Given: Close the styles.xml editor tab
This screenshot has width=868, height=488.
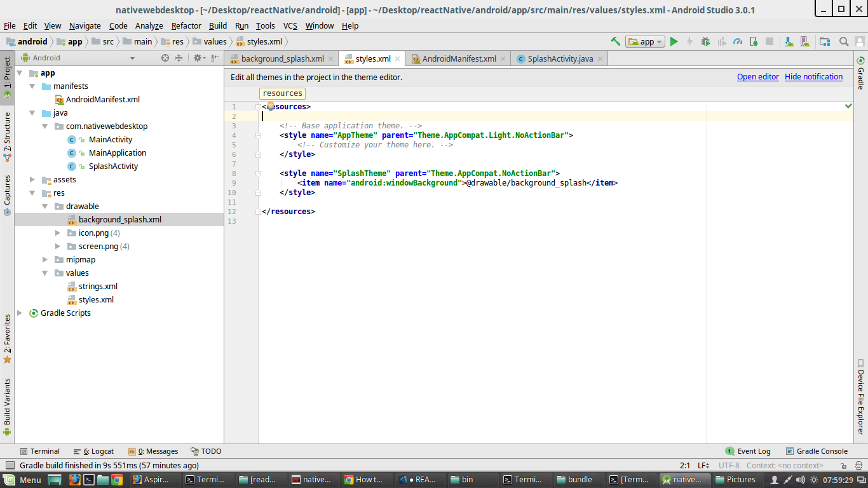Looking at the screenshot, I should pyautogui.click(x=398, y=58).
